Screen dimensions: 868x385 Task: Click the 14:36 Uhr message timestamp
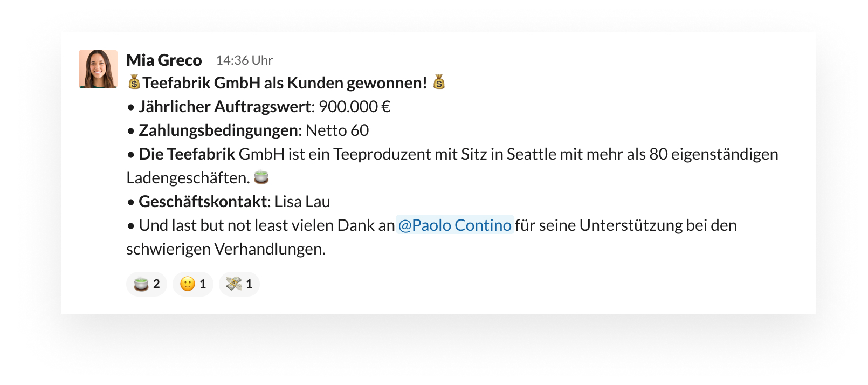[244, 60]
